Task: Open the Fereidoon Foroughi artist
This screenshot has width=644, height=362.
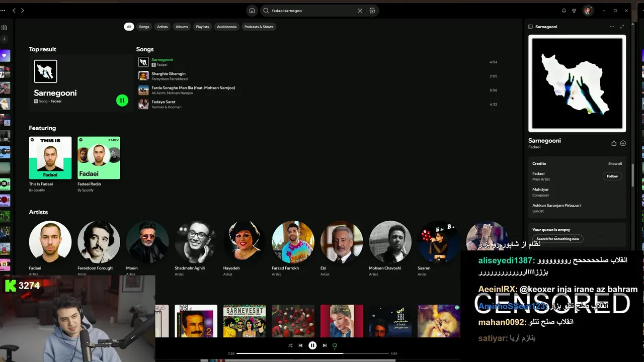Action: 99,242
